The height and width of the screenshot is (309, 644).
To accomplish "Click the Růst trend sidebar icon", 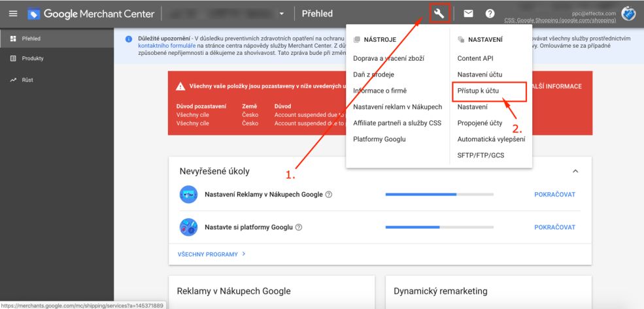I will pos(12,80).
